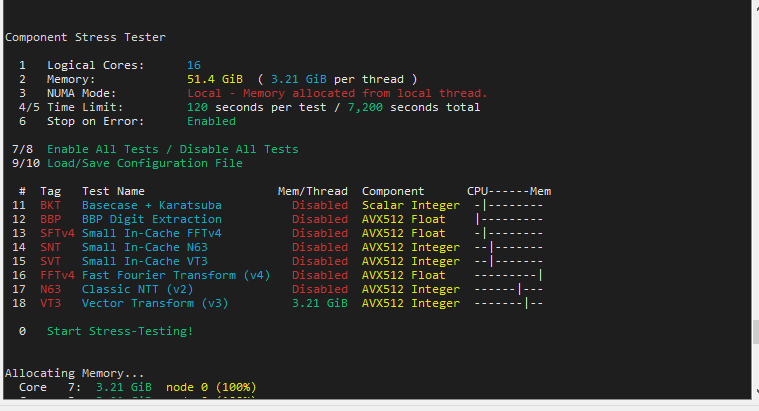Click 'AVX512 Integer' component in N63 row
This screenshot has height=411, width=759.
pyautogui.click(x=410, y=290)
